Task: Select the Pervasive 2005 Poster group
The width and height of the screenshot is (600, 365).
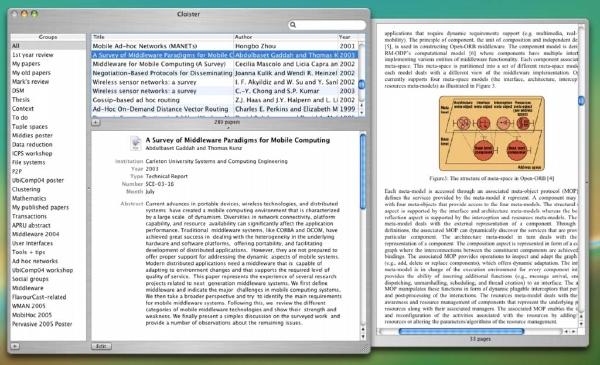Action: tap(48, 324)
